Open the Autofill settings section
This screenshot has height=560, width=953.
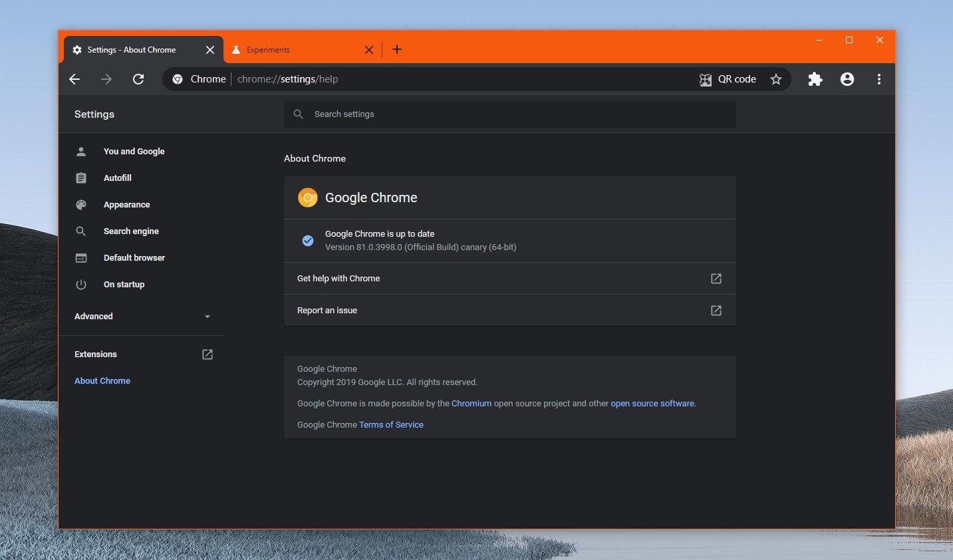[x=117, y=178]
